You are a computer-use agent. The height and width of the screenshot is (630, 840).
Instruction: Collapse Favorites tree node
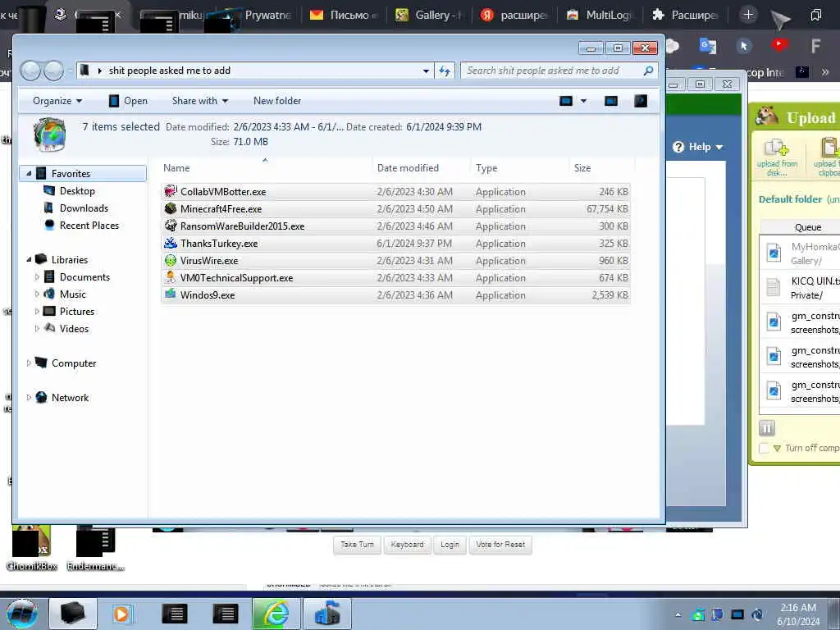tap(29, 174)
